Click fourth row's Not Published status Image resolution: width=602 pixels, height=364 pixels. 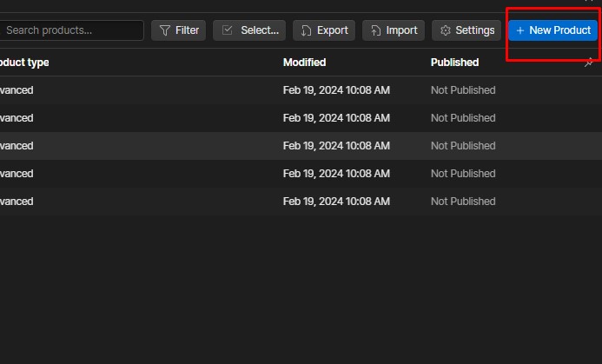click(463, 174)
